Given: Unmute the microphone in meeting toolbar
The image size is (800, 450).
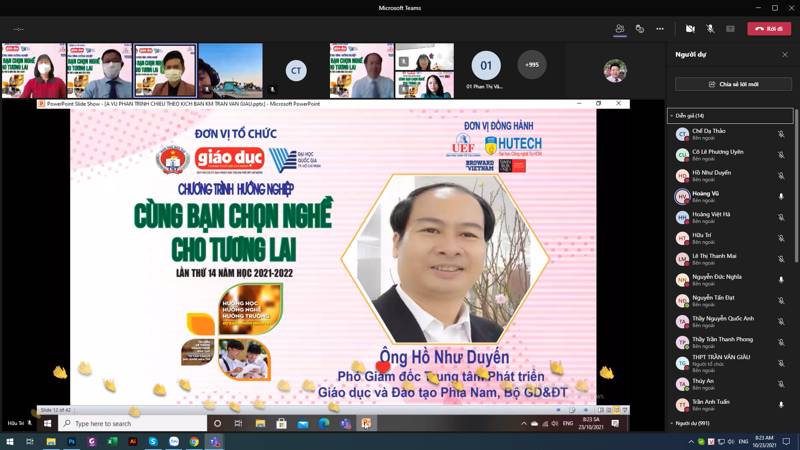Looking at the screenshot, I should pos(710,29).
